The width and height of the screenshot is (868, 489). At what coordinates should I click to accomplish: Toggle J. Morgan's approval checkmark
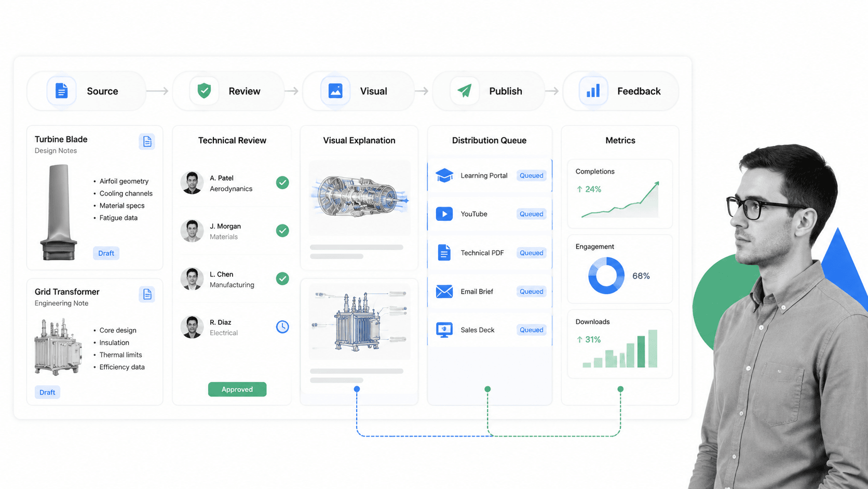tap(282, 231)
